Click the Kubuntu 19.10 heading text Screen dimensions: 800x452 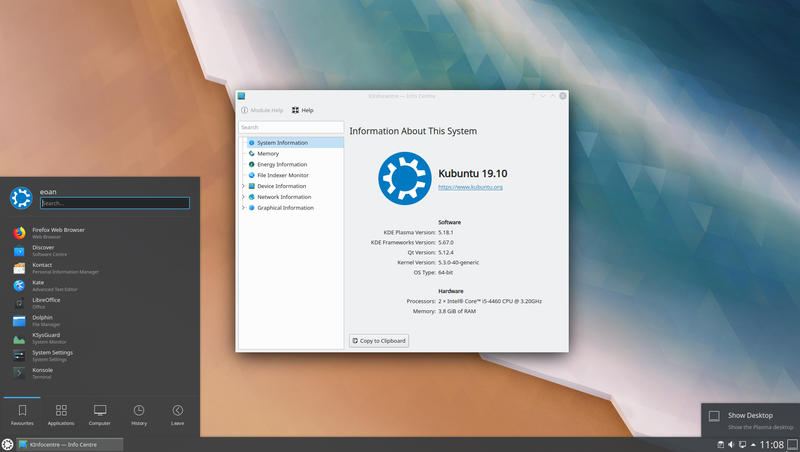[x=473, y=173]
